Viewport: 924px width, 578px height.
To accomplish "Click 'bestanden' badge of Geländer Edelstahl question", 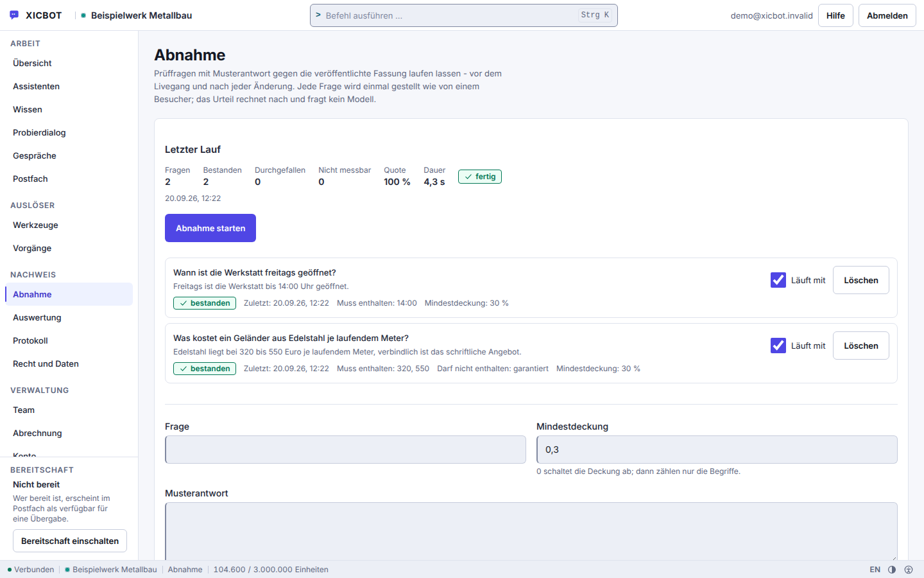I will [205, 369].
